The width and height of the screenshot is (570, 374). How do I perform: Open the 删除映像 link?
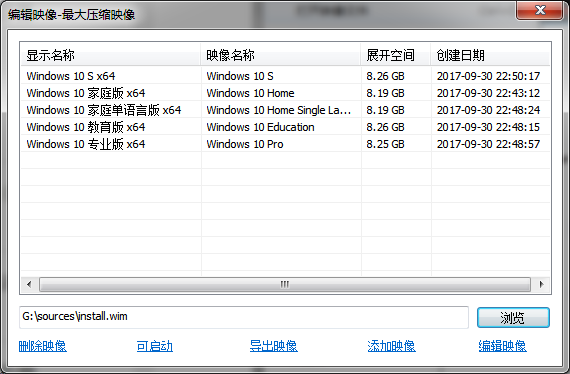pyautogui.click(x=43, y=346)
